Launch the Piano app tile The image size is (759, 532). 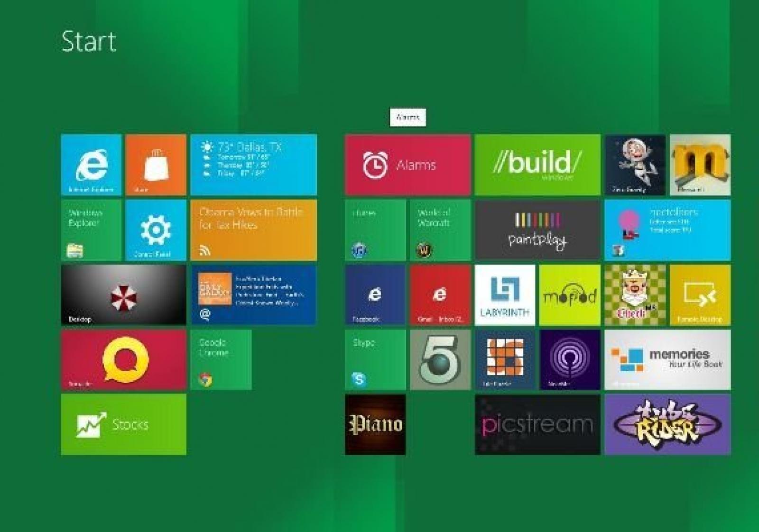[x=375, y=424]
